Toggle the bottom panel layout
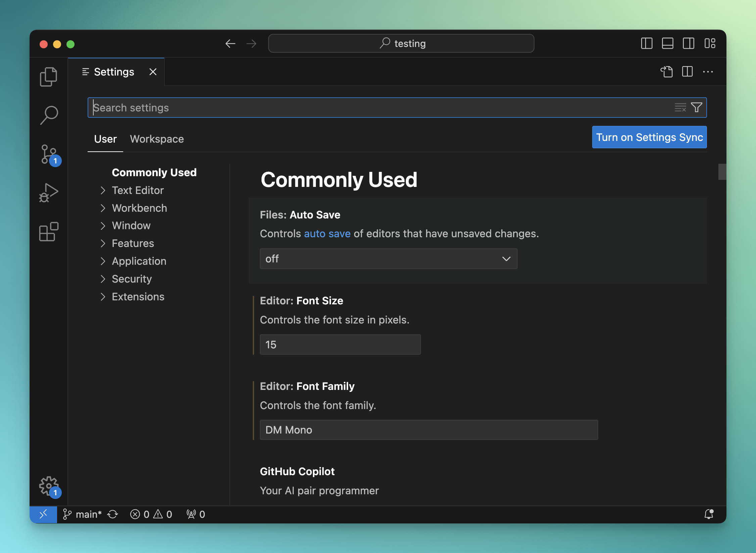The image size is (756, 553). 667,43
